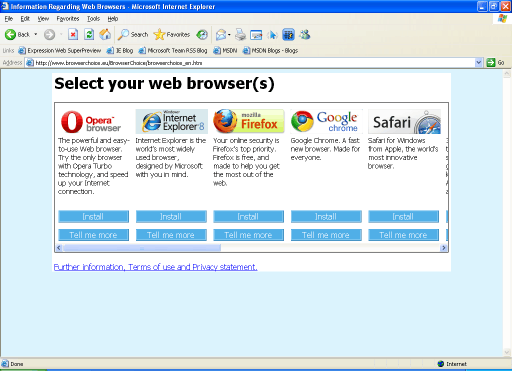Open IE Blog link in Links bar
Screen dimensions: 512x371
(x=120, y=51)
